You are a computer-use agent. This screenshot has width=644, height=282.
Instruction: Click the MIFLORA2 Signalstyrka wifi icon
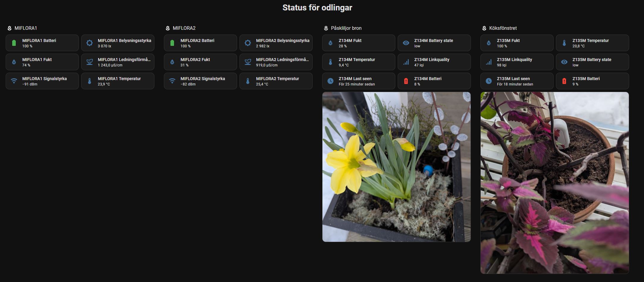click(x=172, y=81)
